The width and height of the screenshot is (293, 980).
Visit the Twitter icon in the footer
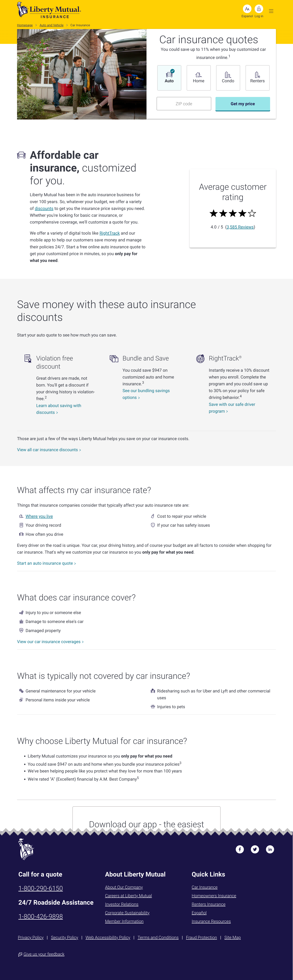(255, 849)
